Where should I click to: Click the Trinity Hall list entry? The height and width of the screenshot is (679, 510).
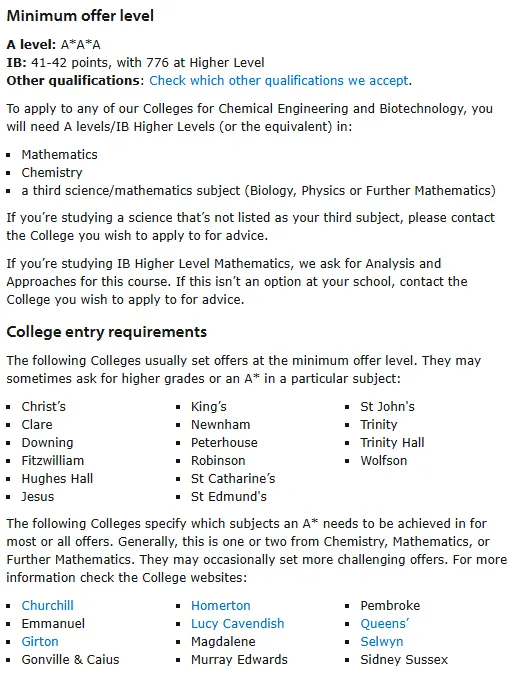pos(392,443)
